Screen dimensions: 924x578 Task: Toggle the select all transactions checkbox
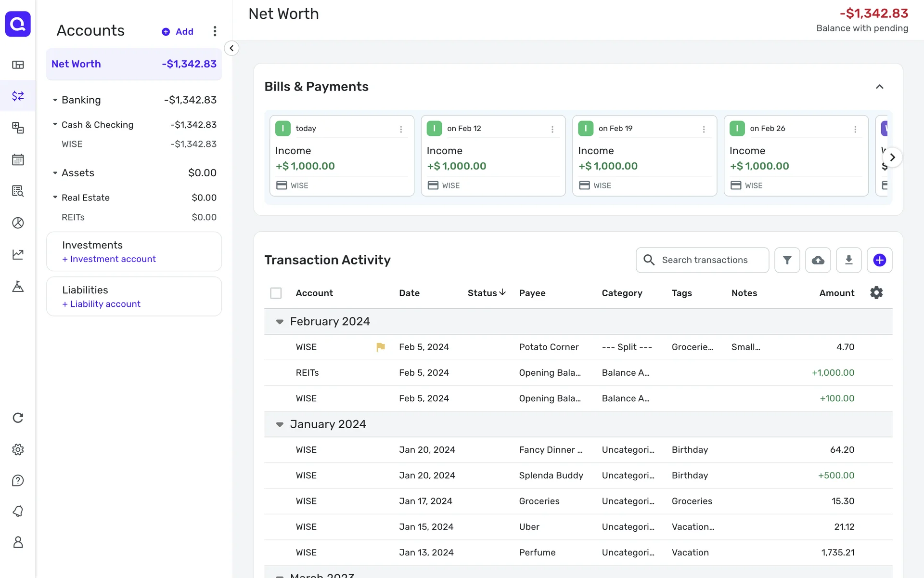pyautogui.click(x=276, y=293)
